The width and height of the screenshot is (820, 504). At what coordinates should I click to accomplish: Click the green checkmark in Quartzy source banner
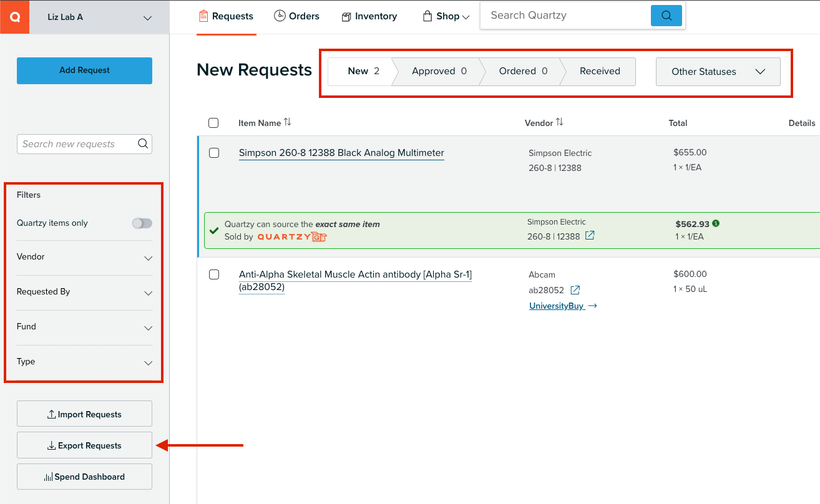tap(215, 230)
